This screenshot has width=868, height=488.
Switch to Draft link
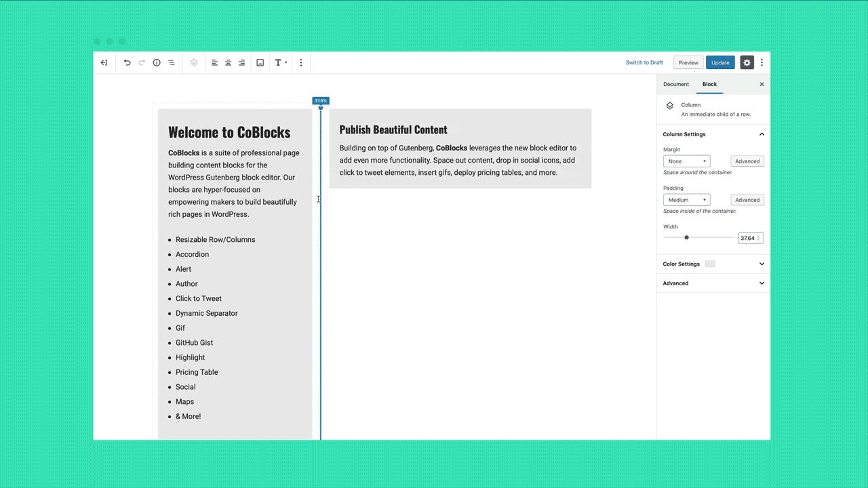[x=644, y=62]
